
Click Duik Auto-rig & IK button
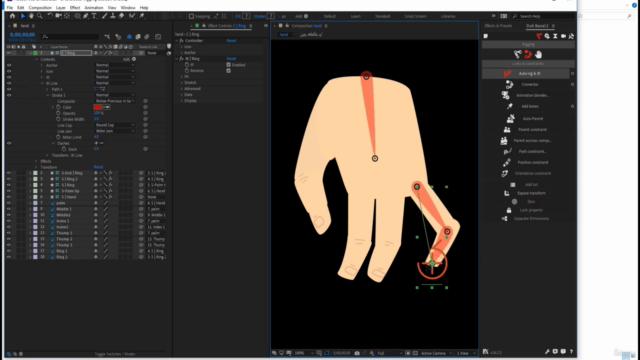pos(525,73)
